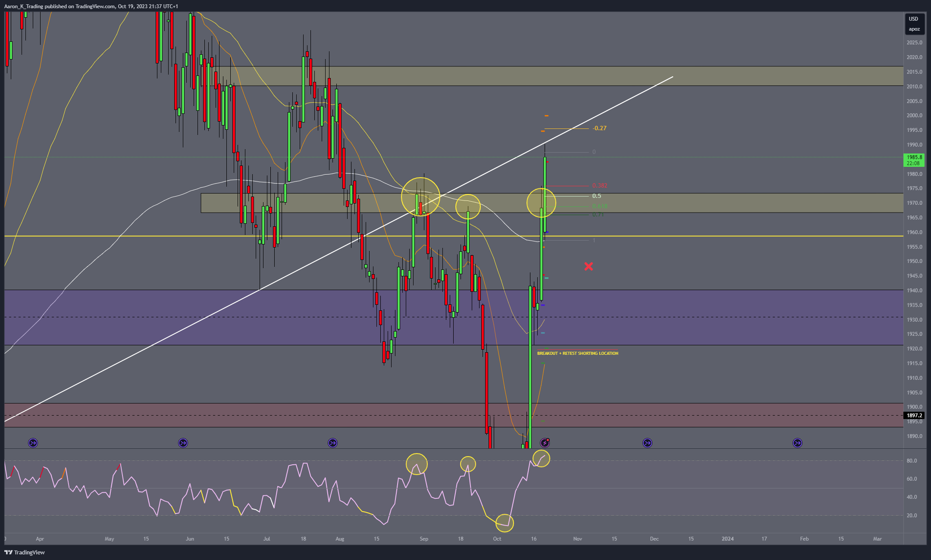The height and width of the screenshot is (560, 931).
Task: Click the event marker icon above April
Action: [33, 443]
